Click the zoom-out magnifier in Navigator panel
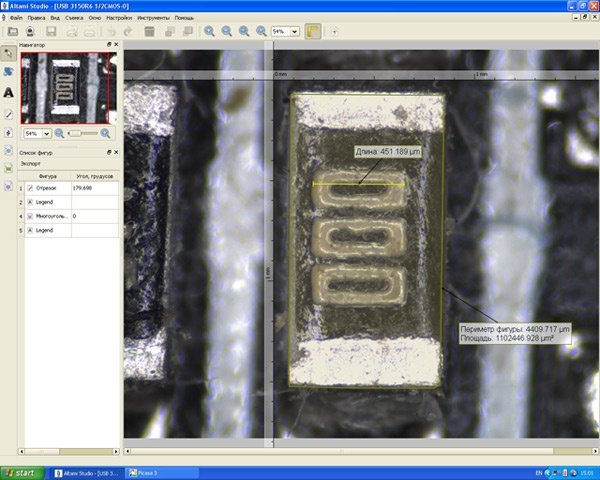Viewport: 600px width, 480px height. tap(60, 133)
